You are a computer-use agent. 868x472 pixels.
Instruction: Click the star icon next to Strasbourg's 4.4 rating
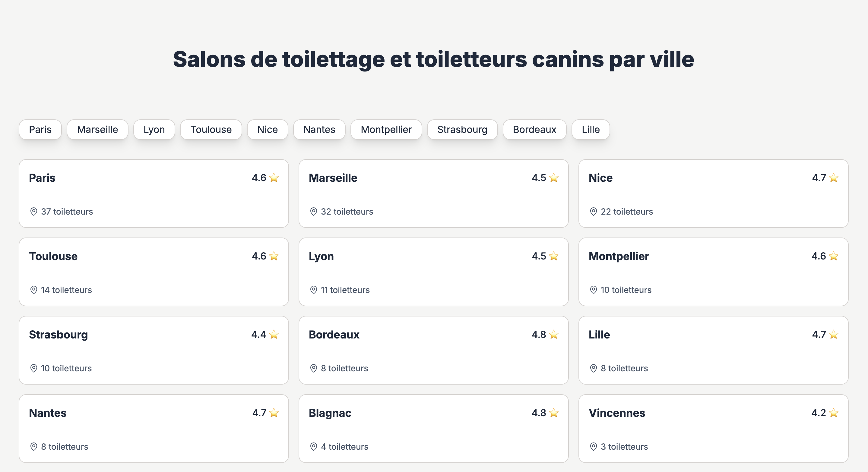[x=274, y=334]
